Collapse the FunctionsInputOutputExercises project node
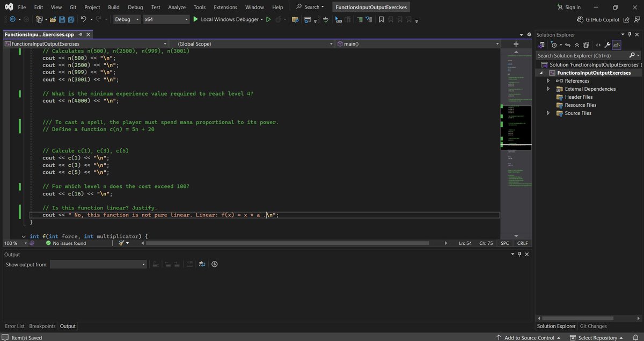This screenshot has height=341, width=644. coord(541,73)
